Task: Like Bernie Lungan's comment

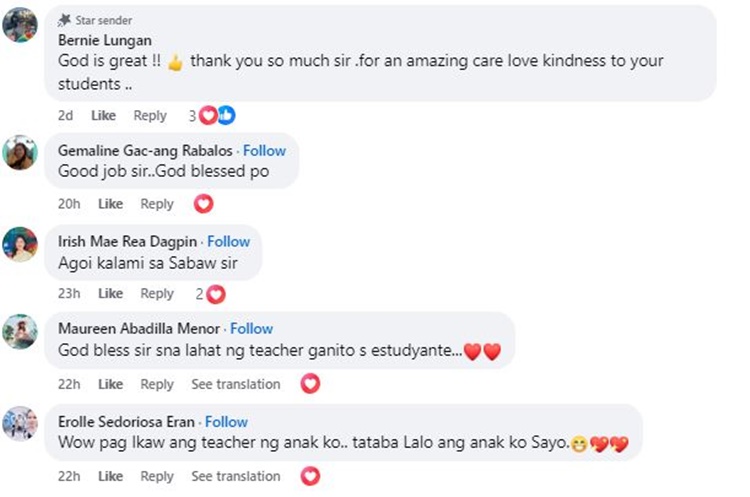Action: pos(103,116)
